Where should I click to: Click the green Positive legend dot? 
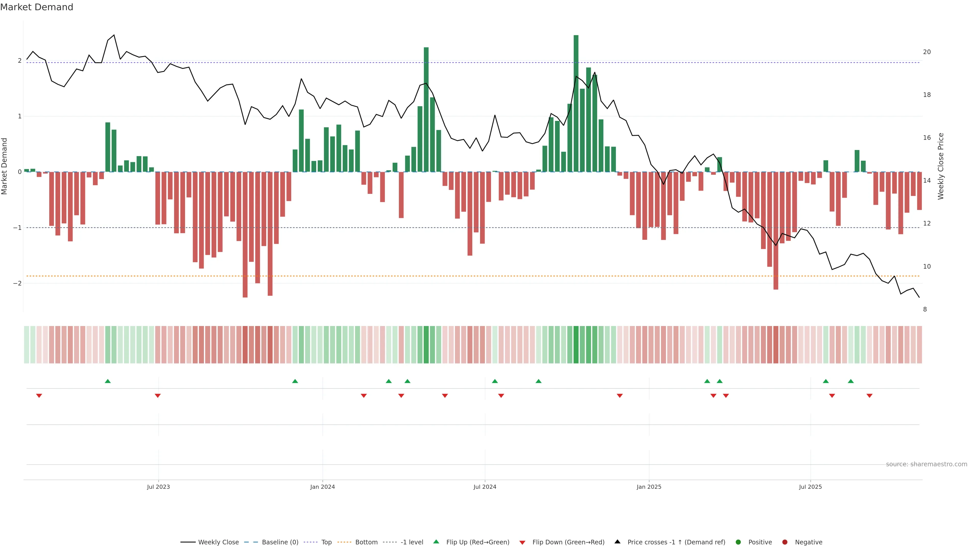click(x=738, y=542)
